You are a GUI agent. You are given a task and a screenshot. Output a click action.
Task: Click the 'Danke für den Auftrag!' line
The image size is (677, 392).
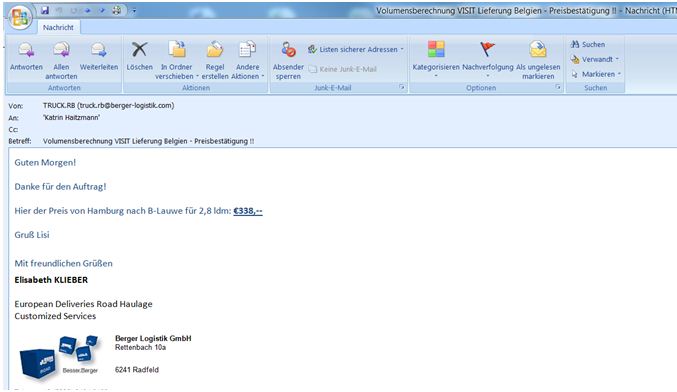point(60,187)
